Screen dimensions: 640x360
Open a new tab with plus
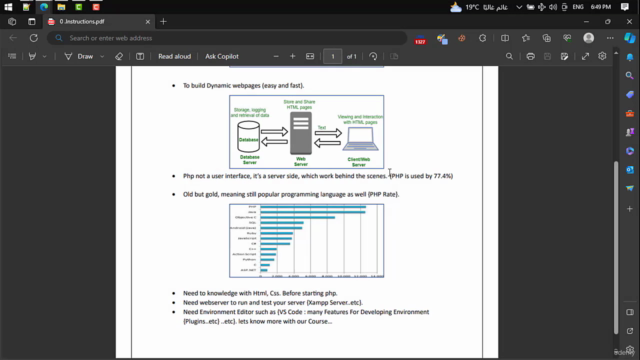[163, 22]
